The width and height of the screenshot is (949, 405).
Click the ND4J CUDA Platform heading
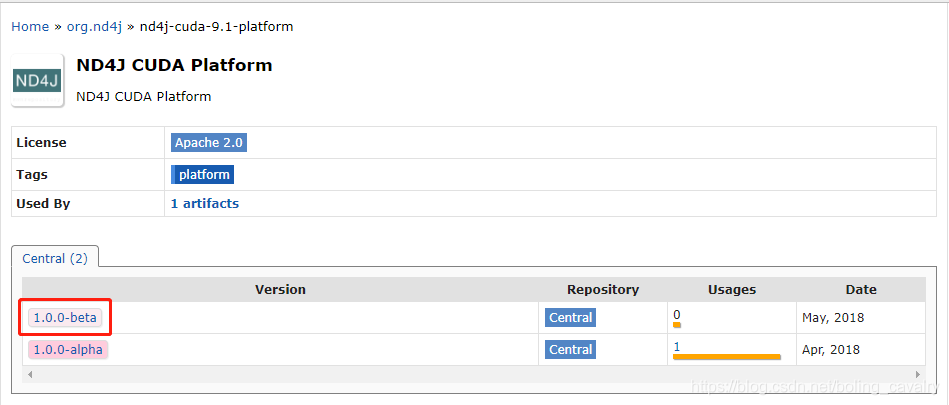click(174, 66)
